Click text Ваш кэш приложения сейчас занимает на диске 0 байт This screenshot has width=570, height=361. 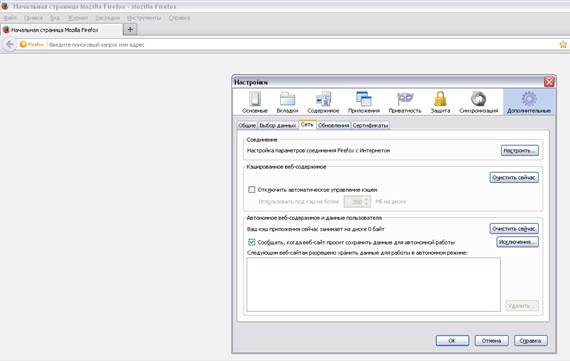click(315, 229)
